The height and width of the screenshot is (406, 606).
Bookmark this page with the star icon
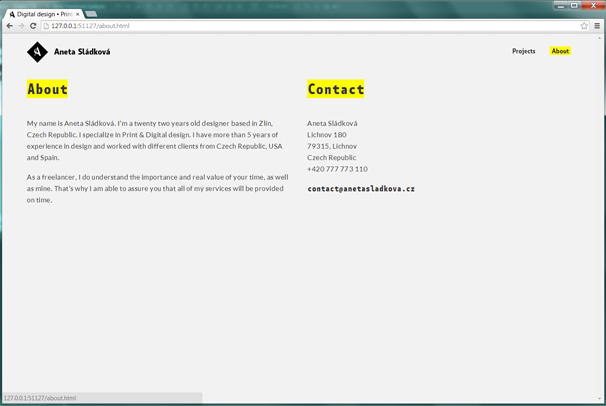click(584, 26)
